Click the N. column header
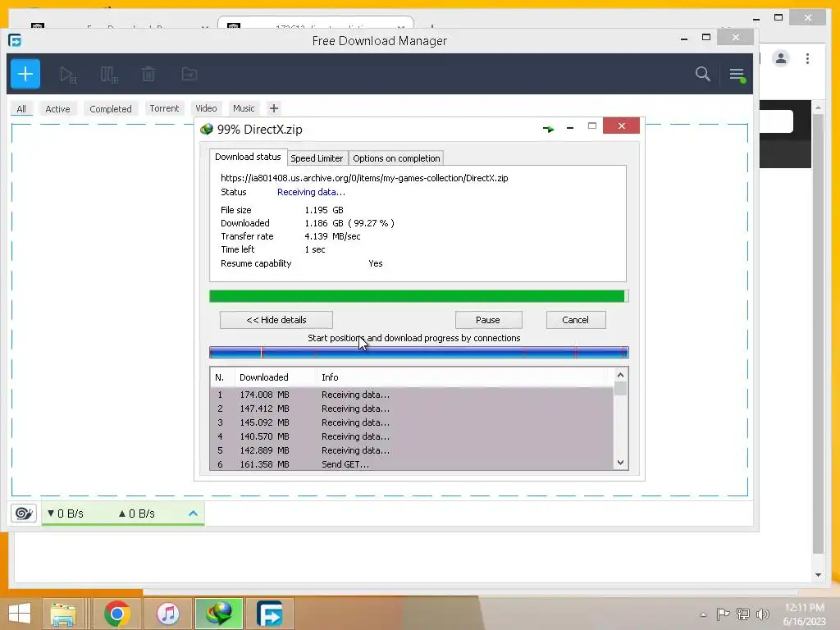Image resolution: width=840 pixels, height=630 pixels. pyautogui.click(x=222, y=377)
